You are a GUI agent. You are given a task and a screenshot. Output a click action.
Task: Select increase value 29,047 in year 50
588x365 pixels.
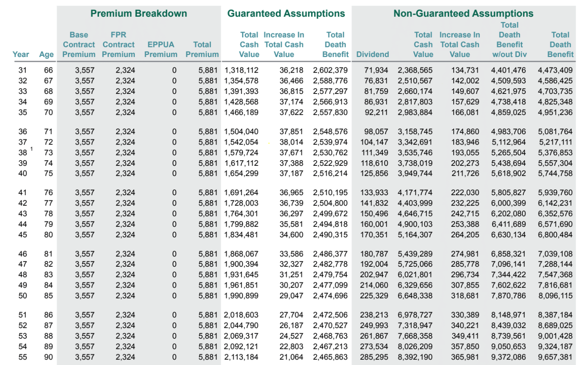[291, 296]
